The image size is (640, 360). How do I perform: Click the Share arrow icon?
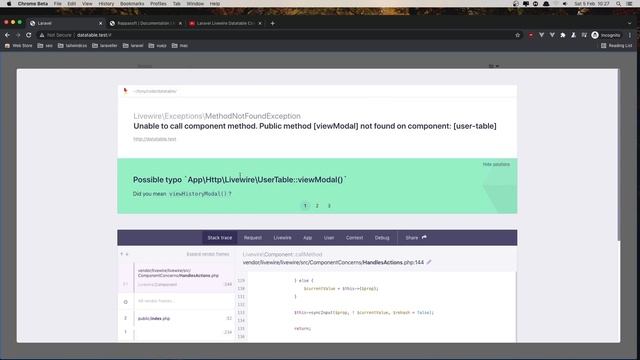tap(424, 237)
